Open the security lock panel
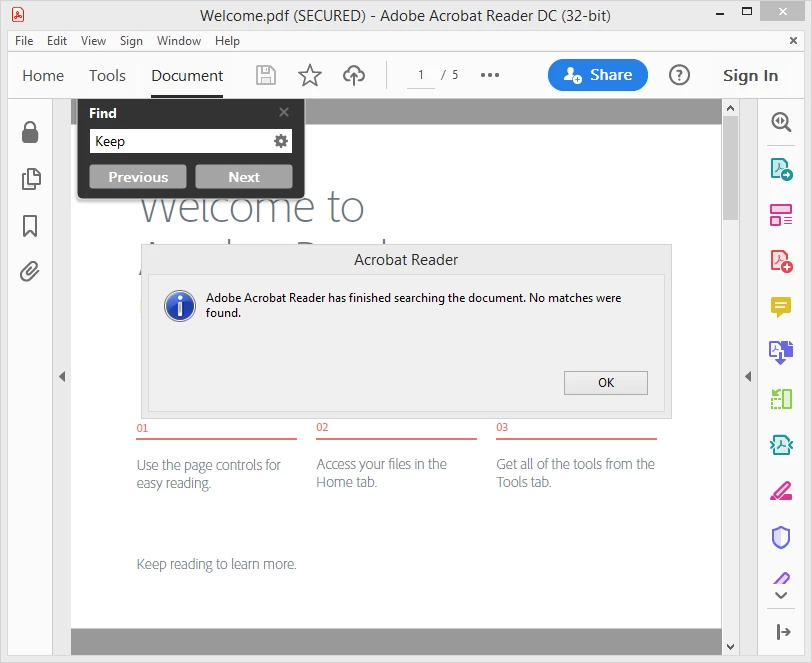812x663 pixels. coord(30,133)
